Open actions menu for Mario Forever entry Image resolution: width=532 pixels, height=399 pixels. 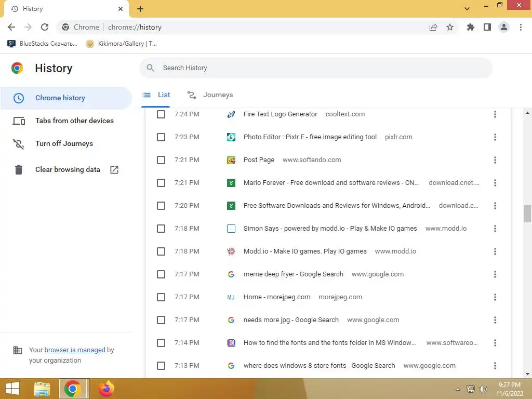coord(495,183)
